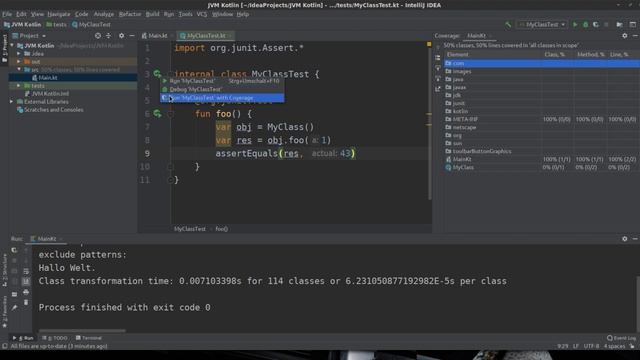Image resolution: width=640 pixels, height=360 pixels.
Task: Click the tests breadcrumb in the navigation bar
Action: [x=56, y=24]
